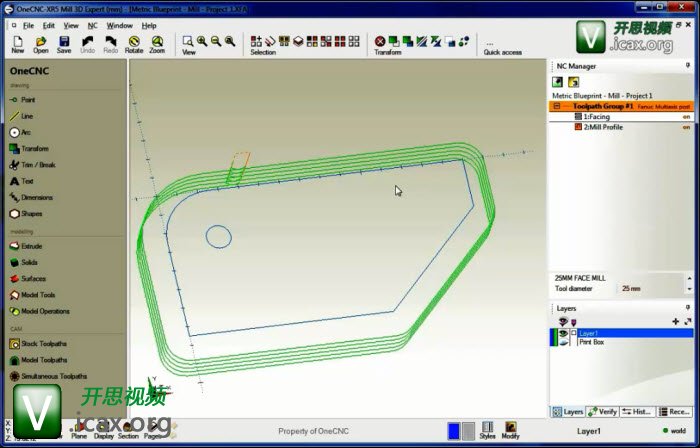The width and height of the screenshot is (700, 448).
Task: Open the Extrude modeling tool
Action: [x=26, y=246]
